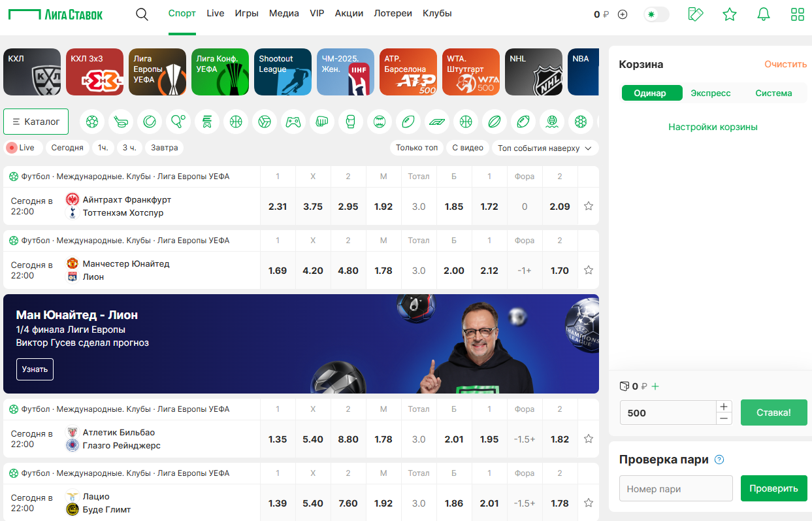
Task: Select the Одинар basket tab
Action: click(652, 93)
